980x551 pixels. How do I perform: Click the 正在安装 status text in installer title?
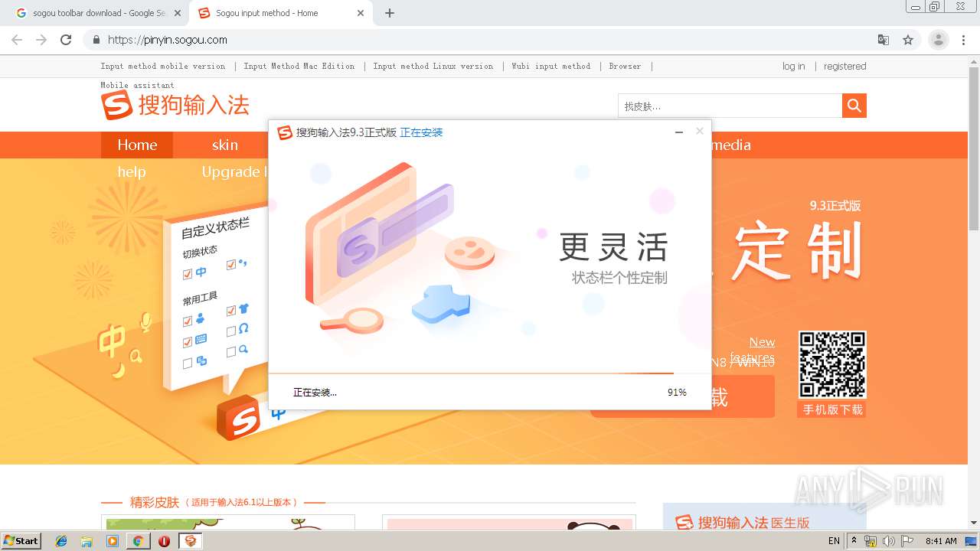421,132
